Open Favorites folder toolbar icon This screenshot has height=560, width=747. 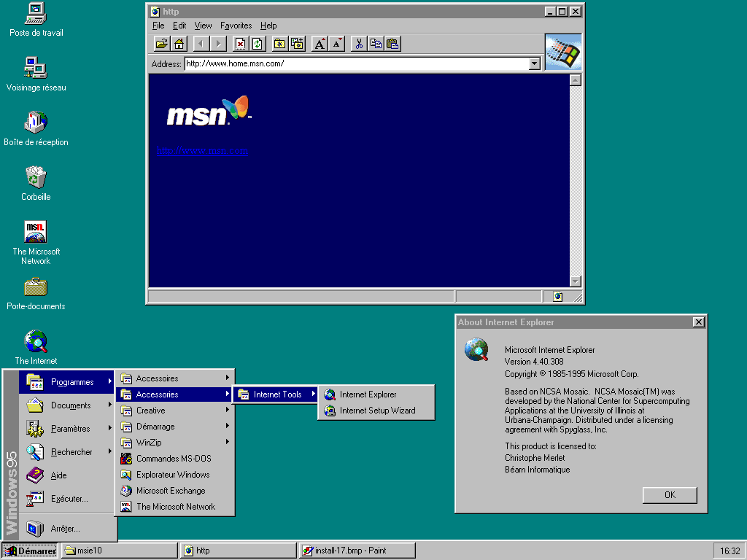pyautogui.click(x=280, y=44)
